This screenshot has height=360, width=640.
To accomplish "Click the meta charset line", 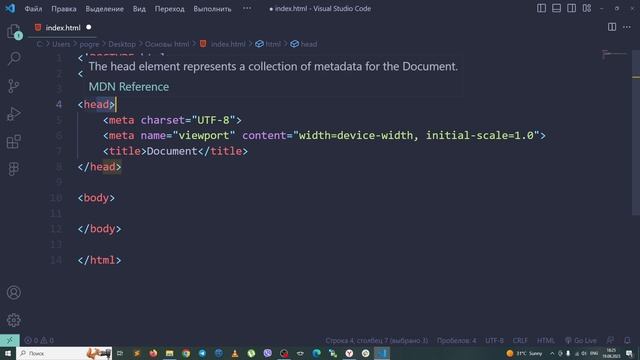I will [x=172, y=120].
